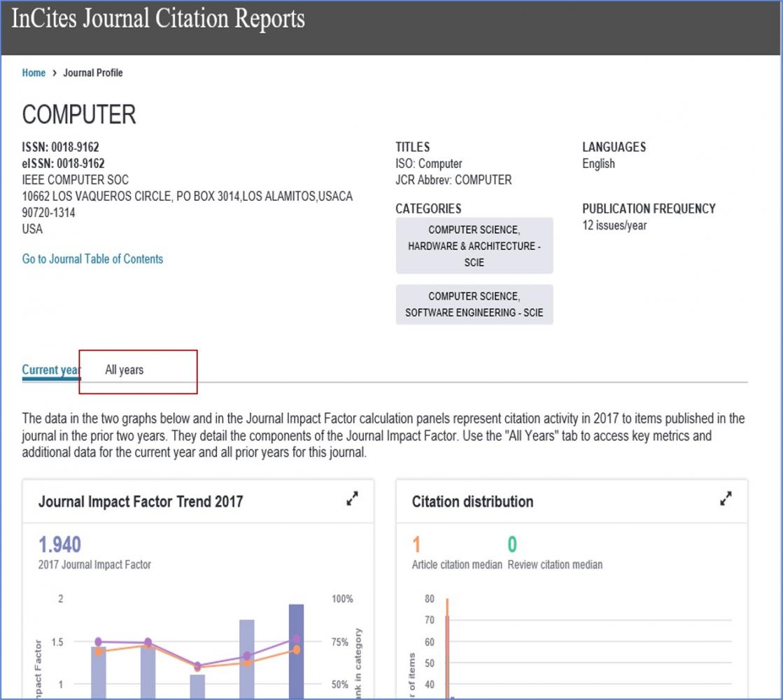The width and height of the screenshot is (783, 700).
Task: Open the Home breadcrumb link
Action: (34, 73)
